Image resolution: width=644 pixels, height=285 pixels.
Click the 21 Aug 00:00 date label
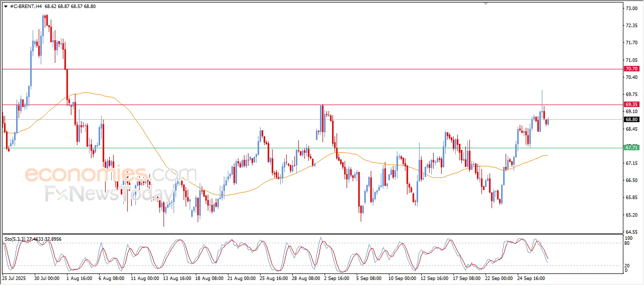click(x=241, y=277)
